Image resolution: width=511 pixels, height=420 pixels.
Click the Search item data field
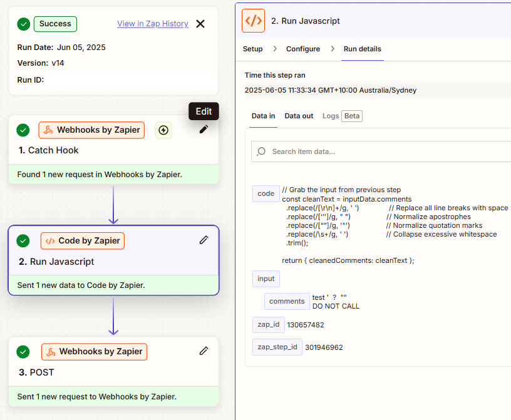pos(381,151)
